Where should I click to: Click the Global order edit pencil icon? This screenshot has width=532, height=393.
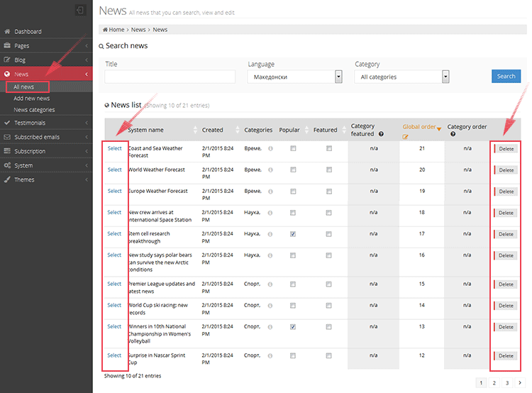[x=406, y=137]
